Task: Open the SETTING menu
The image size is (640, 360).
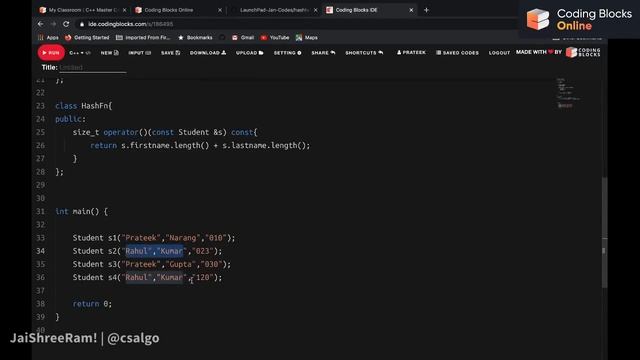Action: [x=287, y=53]
